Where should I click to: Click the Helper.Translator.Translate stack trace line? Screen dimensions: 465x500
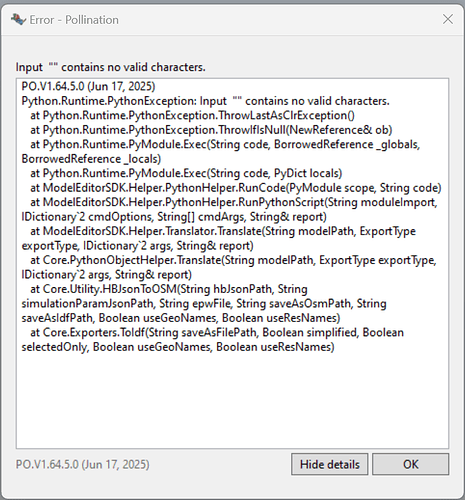pyautogui.click(x=219, y=238)
